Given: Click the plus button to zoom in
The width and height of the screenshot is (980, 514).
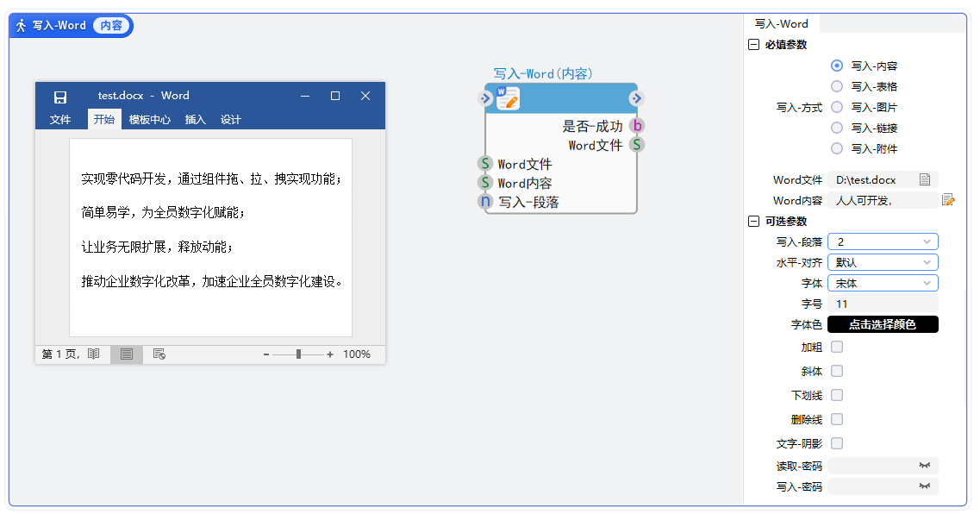Looking at the screenshot, I should (x=331, y=354).
